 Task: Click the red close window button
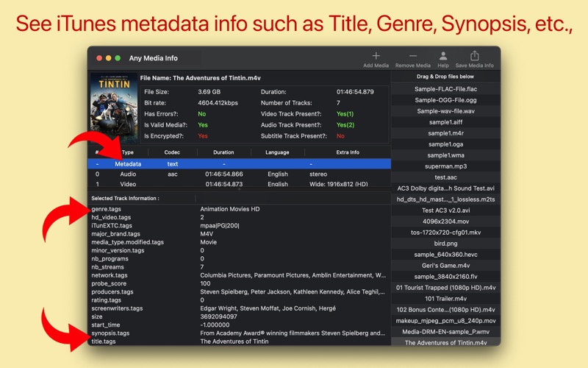tap(99, 58)
